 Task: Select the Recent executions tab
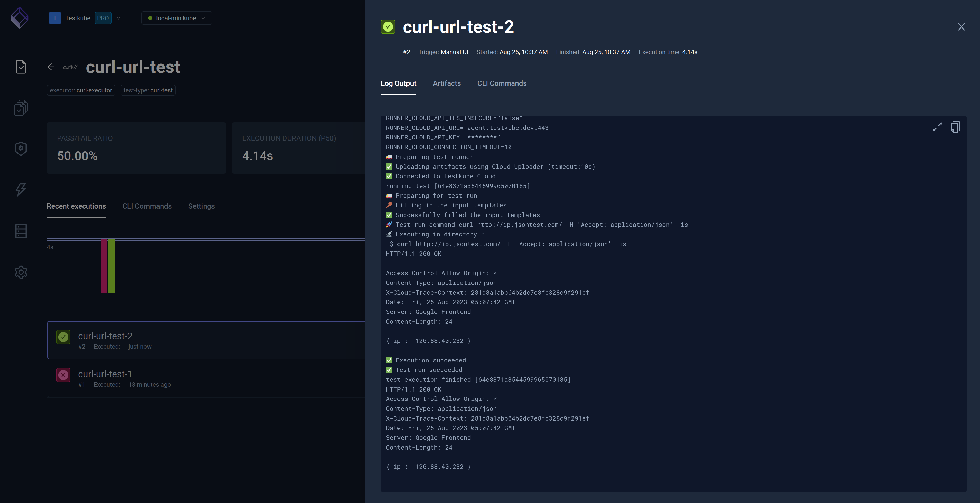(x=76, y=206)
